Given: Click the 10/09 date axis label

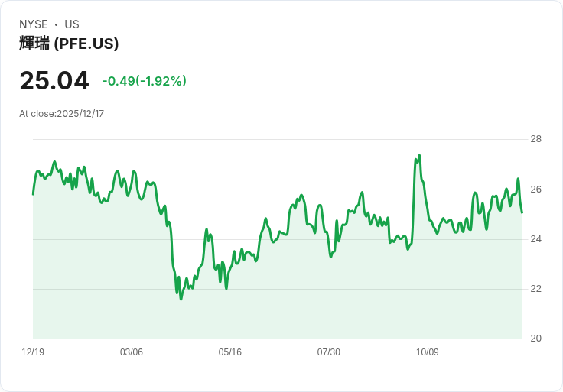Looking at the screenshot, I should [428, 352].
